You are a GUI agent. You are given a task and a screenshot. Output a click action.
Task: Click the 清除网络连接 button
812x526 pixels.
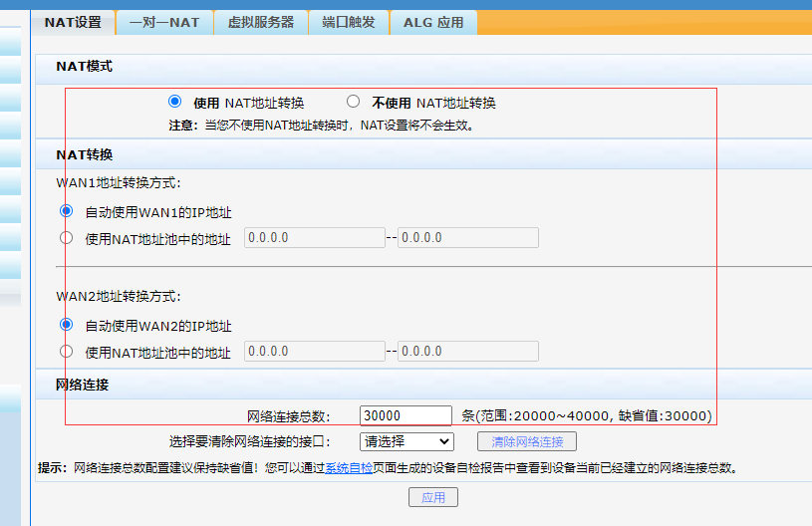coord(527,441)
